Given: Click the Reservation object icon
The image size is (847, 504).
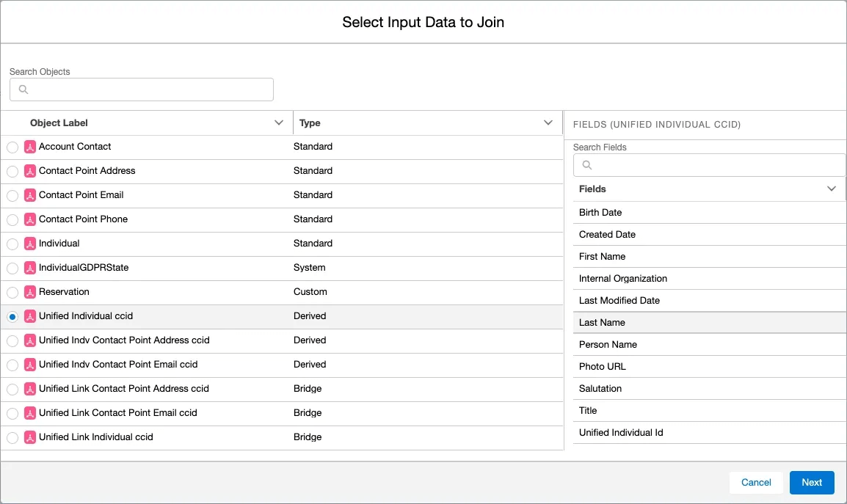Looking at the screenshot, I should [30, 291].
